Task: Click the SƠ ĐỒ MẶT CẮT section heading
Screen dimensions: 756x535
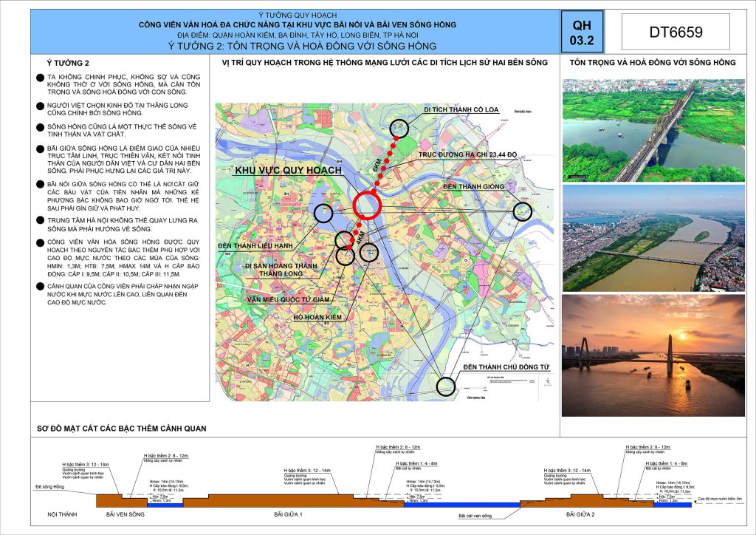Action: 122,429
